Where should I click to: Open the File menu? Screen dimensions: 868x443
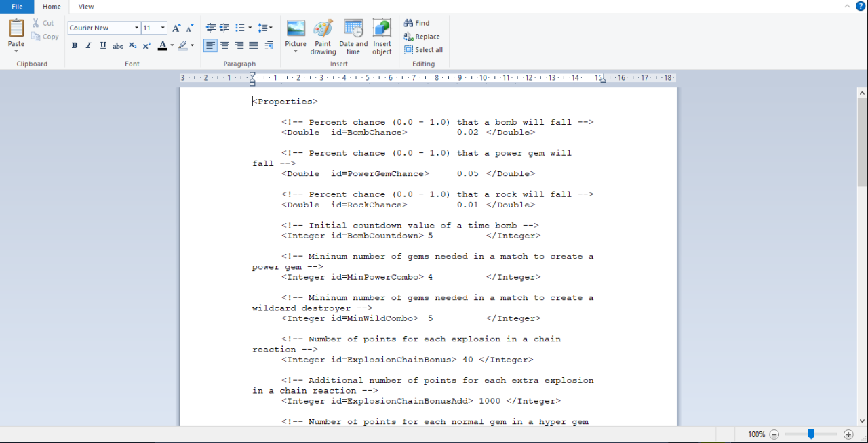pyautogui.click(x=17, y=7)
